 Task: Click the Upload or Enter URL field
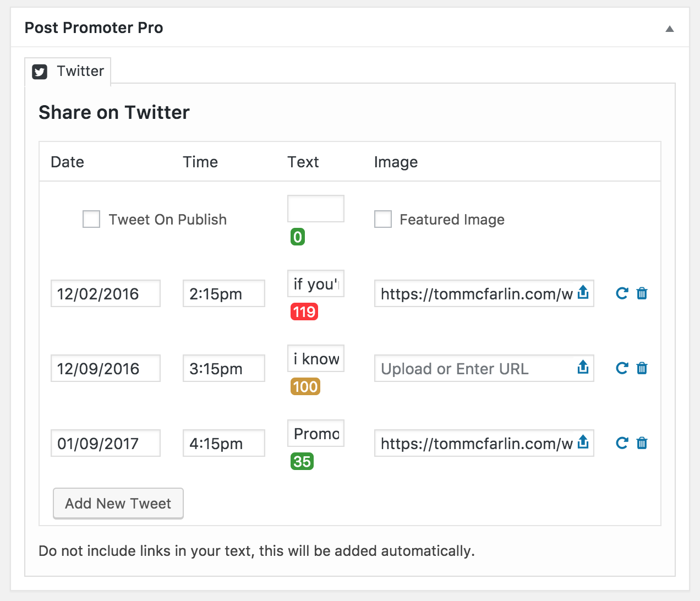tap(473, 368)
